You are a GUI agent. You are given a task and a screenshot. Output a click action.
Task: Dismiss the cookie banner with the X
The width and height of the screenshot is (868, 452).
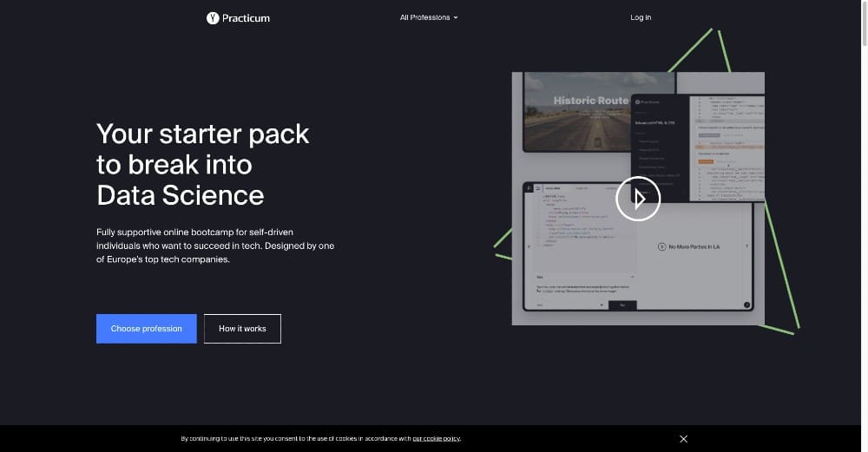[683, 439]
